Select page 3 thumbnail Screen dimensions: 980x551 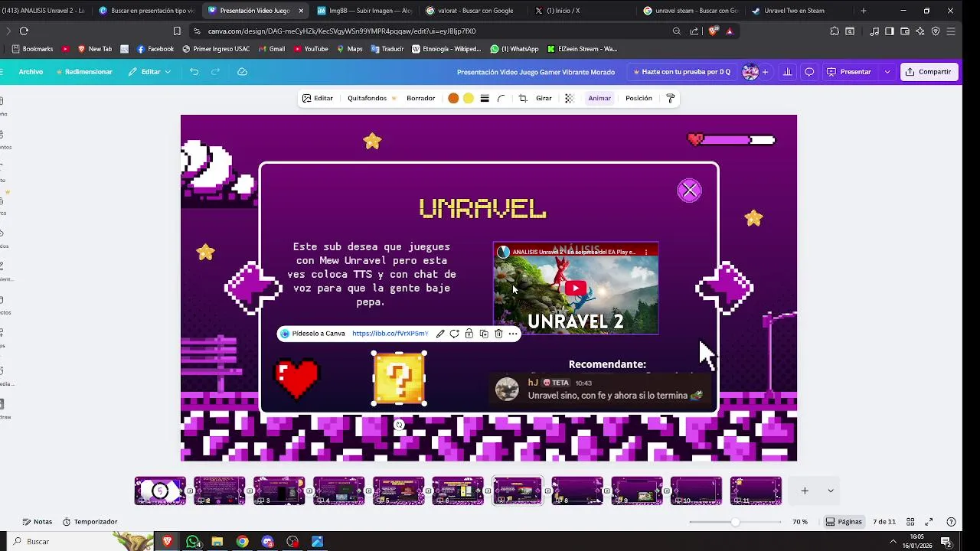[x=279, y=491]
